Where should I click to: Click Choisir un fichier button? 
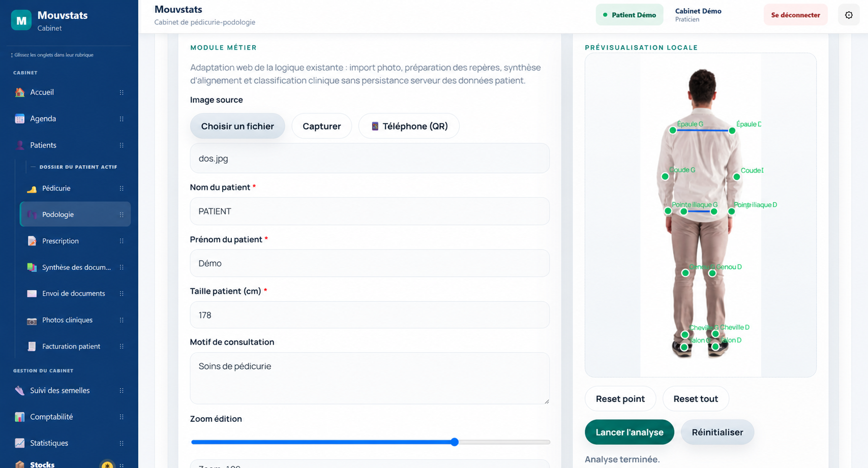pyautogui.click(x=237, y=126)
